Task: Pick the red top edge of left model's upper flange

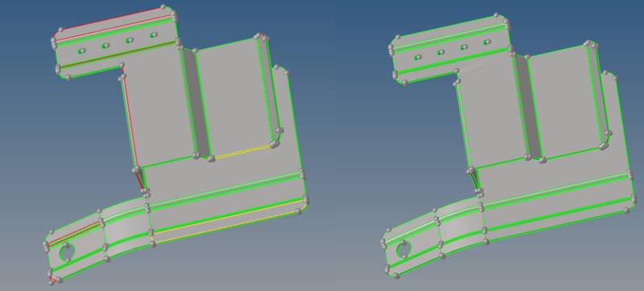Action: click(112, 18)
